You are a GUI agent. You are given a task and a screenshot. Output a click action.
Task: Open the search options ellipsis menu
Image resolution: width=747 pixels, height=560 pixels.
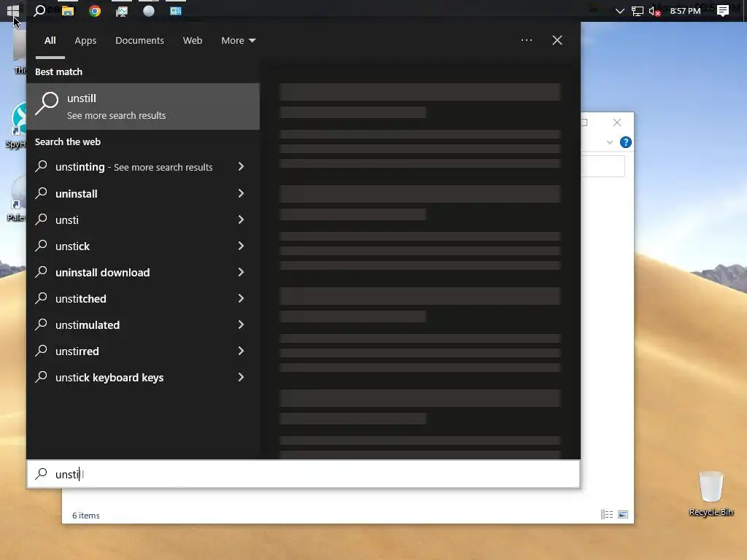(x=527, y=40)
